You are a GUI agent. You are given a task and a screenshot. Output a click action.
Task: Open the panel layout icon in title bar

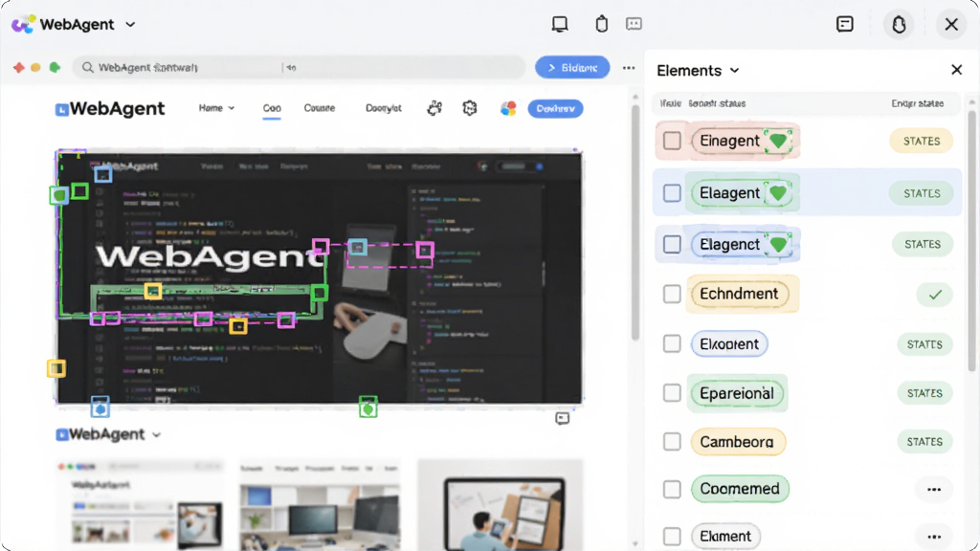pyautogui.click(x=844, y=24)
